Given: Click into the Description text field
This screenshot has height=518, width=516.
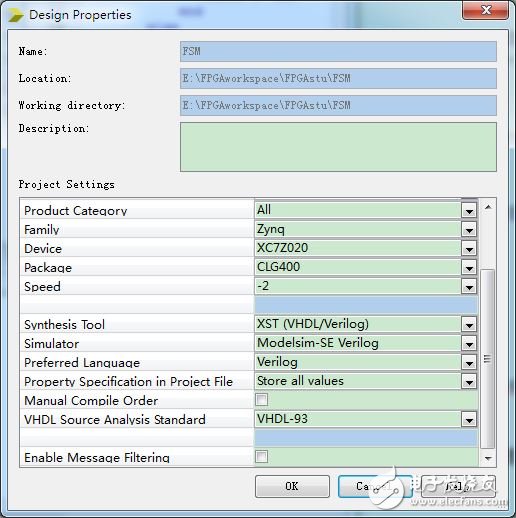Looking at the screenshot, I should pyautogui.click(x=338, y=147).
